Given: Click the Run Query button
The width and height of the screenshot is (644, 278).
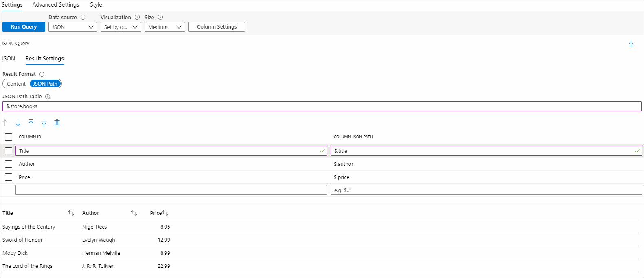Looking at the screenshot, I should point(24,27).
